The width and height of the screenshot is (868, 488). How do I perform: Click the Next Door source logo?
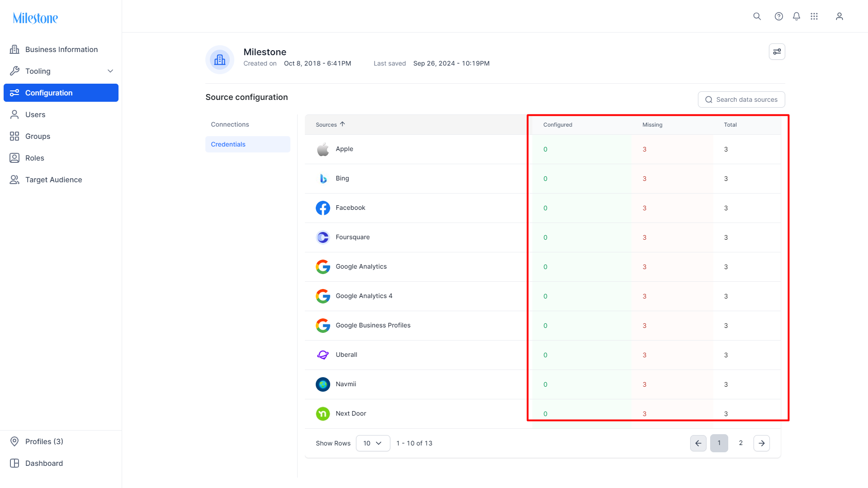click(x=323, y=414)
